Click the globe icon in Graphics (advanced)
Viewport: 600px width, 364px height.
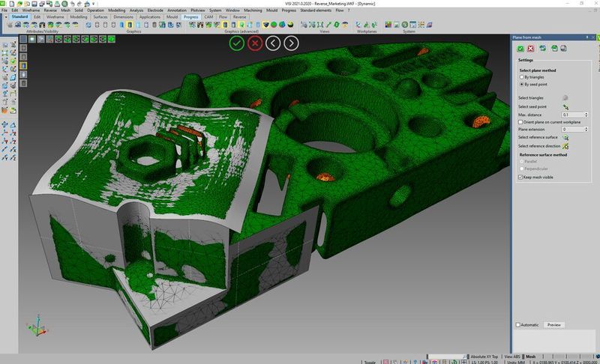282,25
